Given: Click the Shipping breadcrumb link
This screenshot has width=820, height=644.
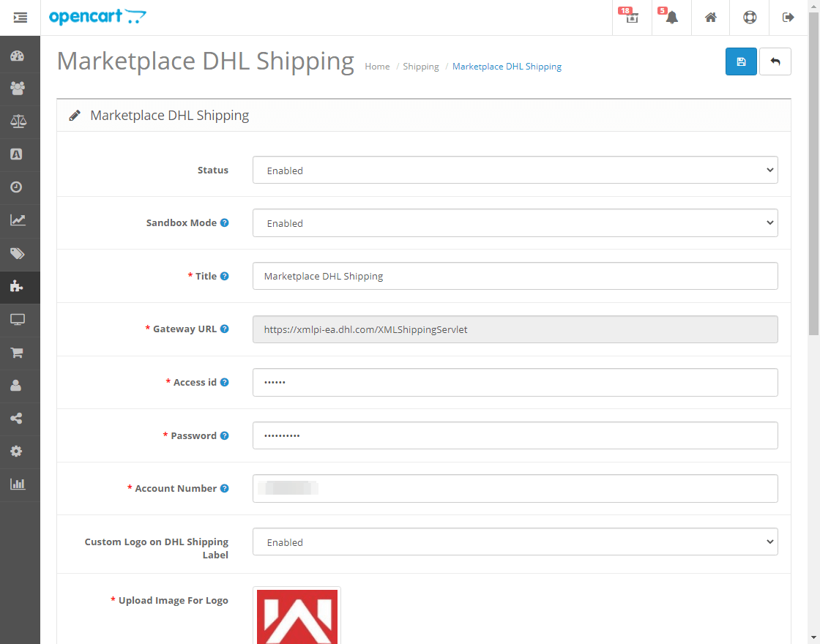Looking at the screenshot, I should coord(421,67).
